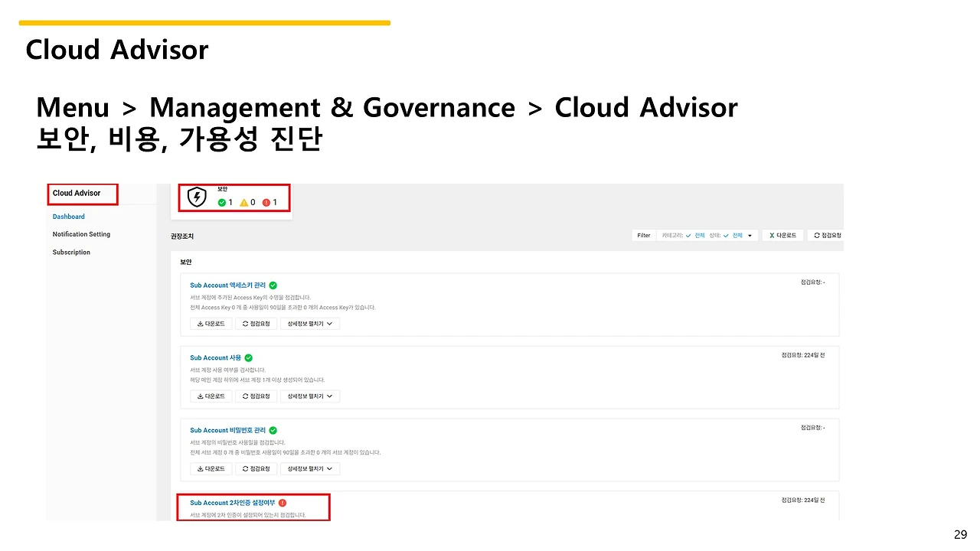Click the green passed-count icon in summary
The image size is (980, 551).
[x=222, y=203]
